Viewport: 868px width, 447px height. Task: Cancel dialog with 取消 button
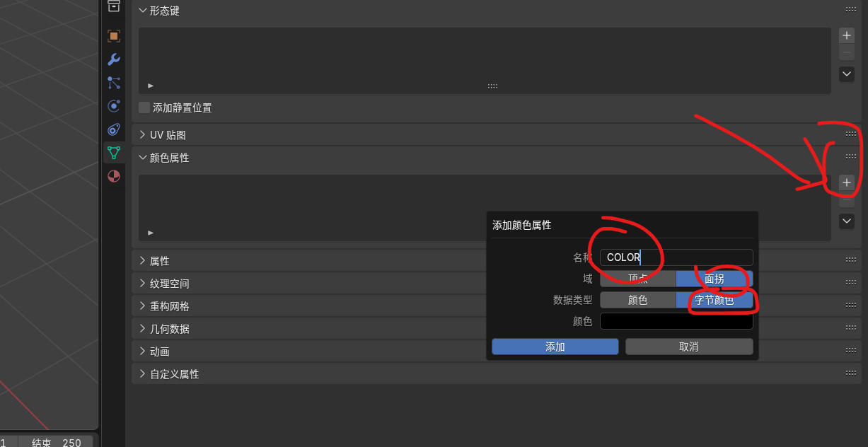coord(689,347)
